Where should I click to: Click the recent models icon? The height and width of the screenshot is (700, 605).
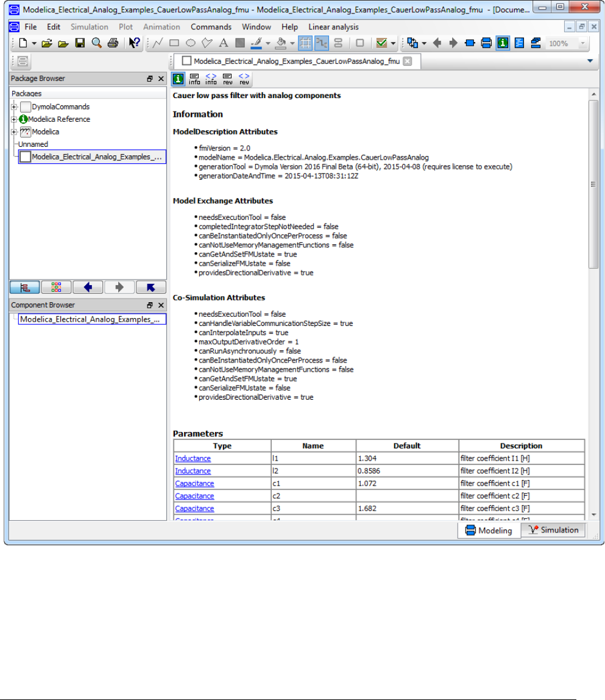(x=413, y=43)
